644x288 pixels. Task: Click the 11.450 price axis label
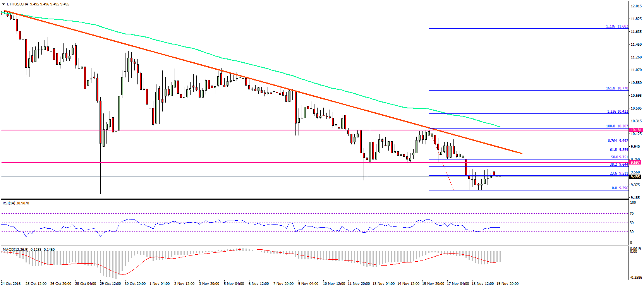click(x=636, y=45)
